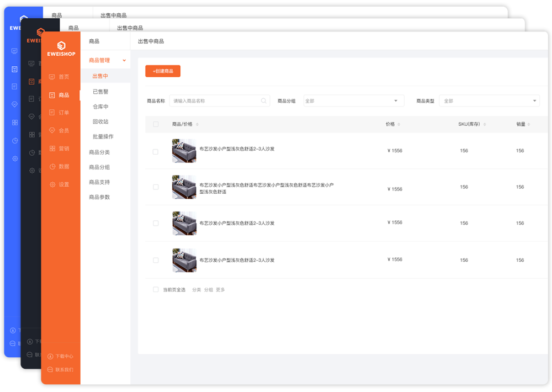Open the 会员 members icon in orange sidebar

(52, 130)
